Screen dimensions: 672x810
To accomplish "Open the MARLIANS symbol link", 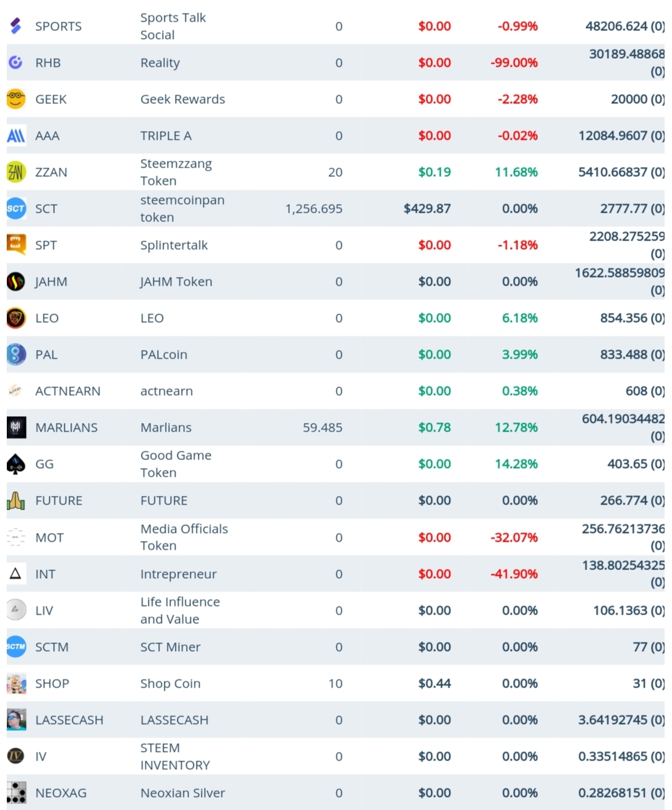I will click(x=66, y=427).
